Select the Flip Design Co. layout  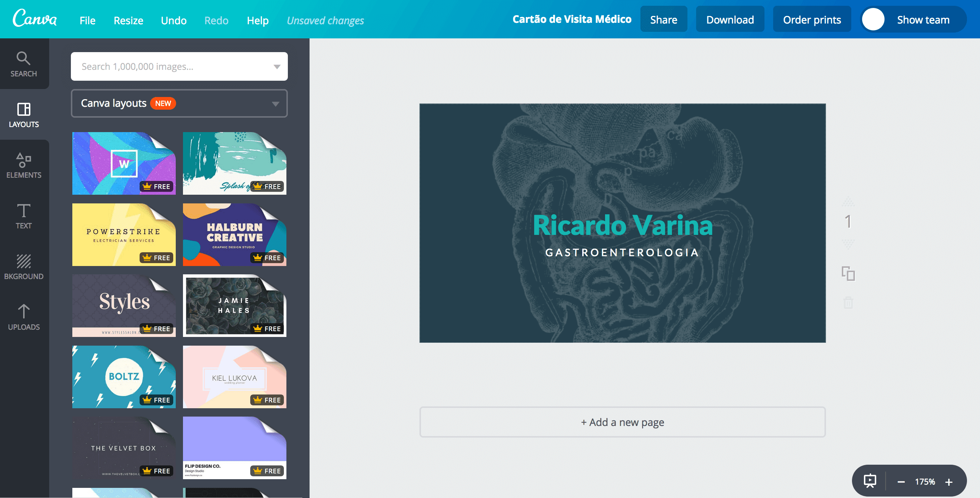tap(234, 448)
